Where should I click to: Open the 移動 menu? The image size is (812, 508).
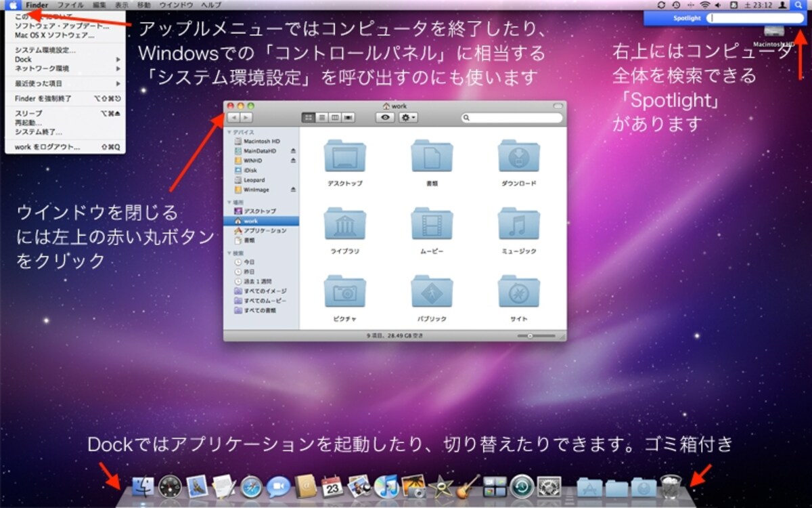tap(144, 5)
